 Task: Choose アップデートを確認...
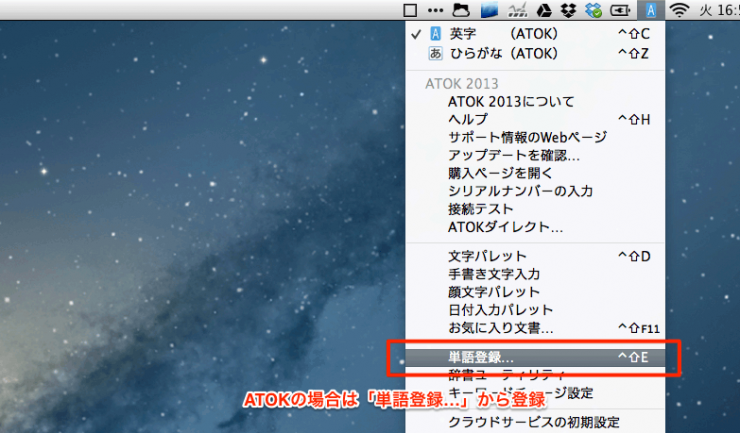(x=535, y=155)
